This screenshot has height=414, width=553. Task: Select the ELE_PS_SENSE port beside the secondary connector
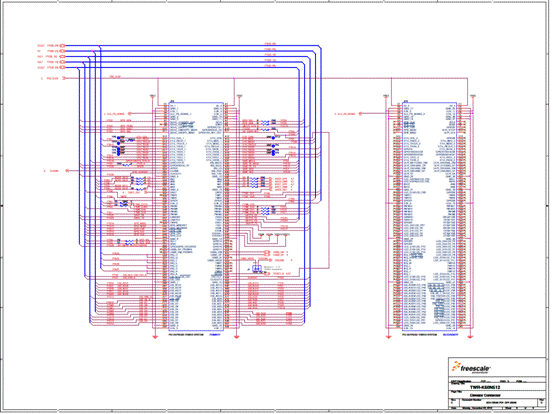click(360, 114)
